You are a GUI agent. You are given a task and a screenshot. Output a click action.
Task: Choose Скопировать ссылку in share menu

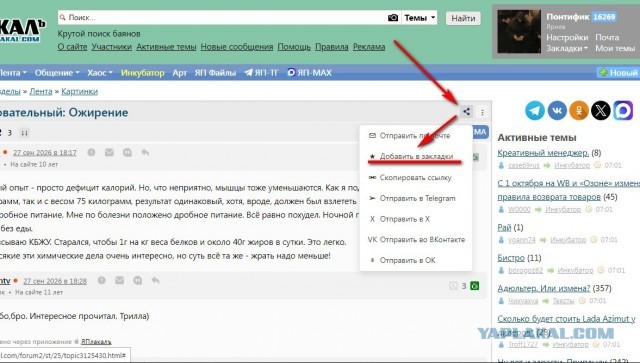pos(416,178)
